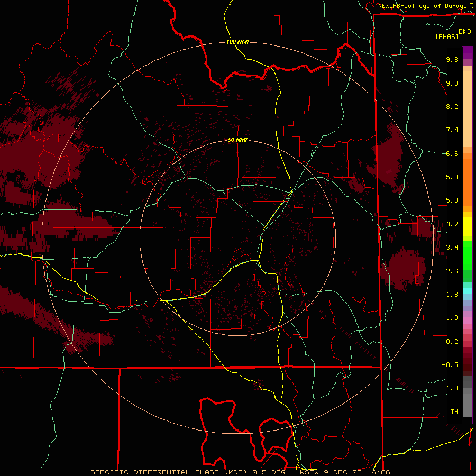Click the 7.4 legend value
476x476 pixels.
tap(452, 130)
